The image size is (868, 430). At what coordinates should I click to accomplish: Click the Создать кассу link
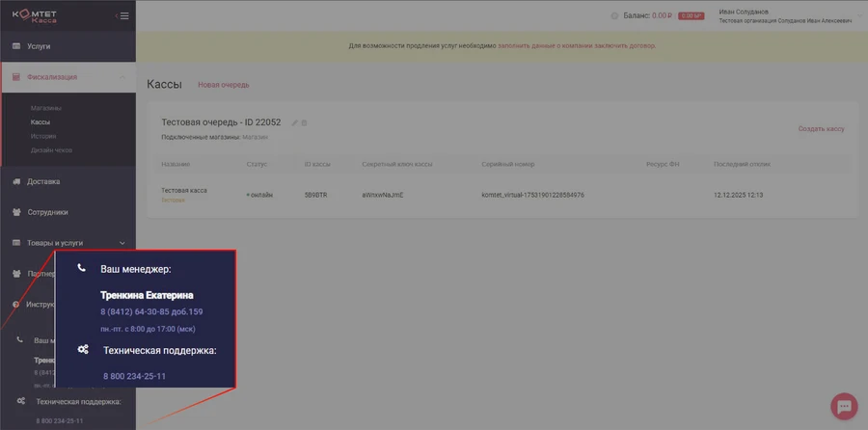(x=821, y=128)
